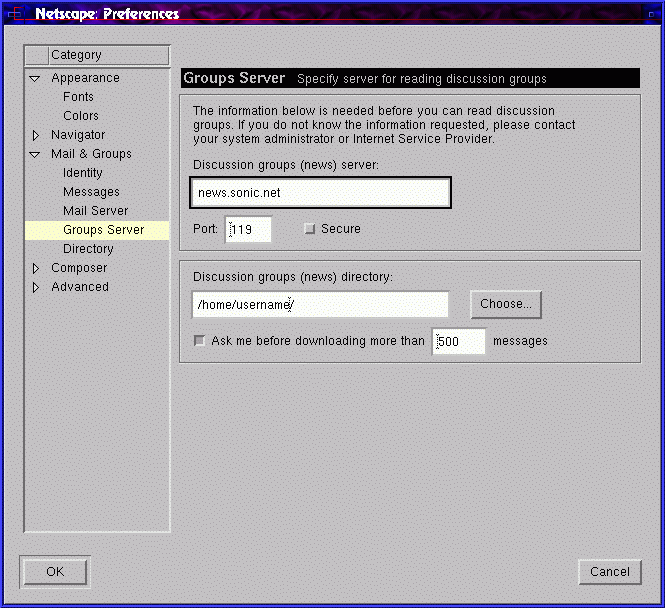Open the Messages preferences

(91, 192)
